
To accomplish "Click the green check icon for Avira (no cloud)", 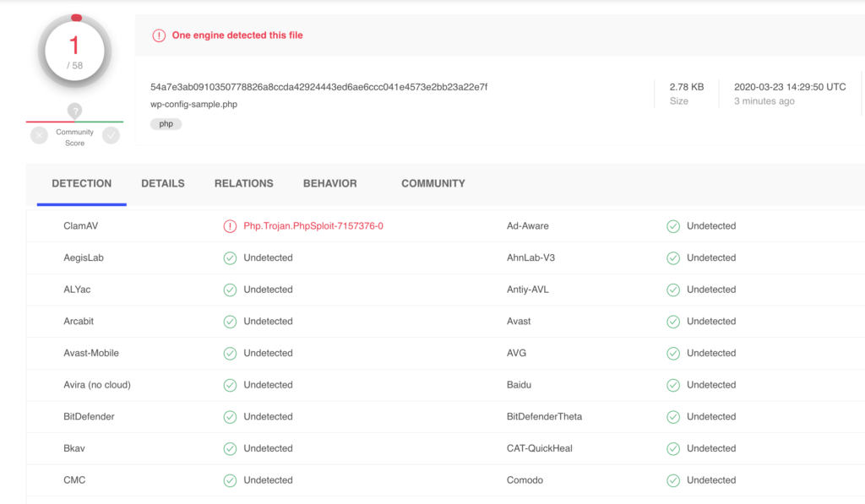I will click(230, 386).
